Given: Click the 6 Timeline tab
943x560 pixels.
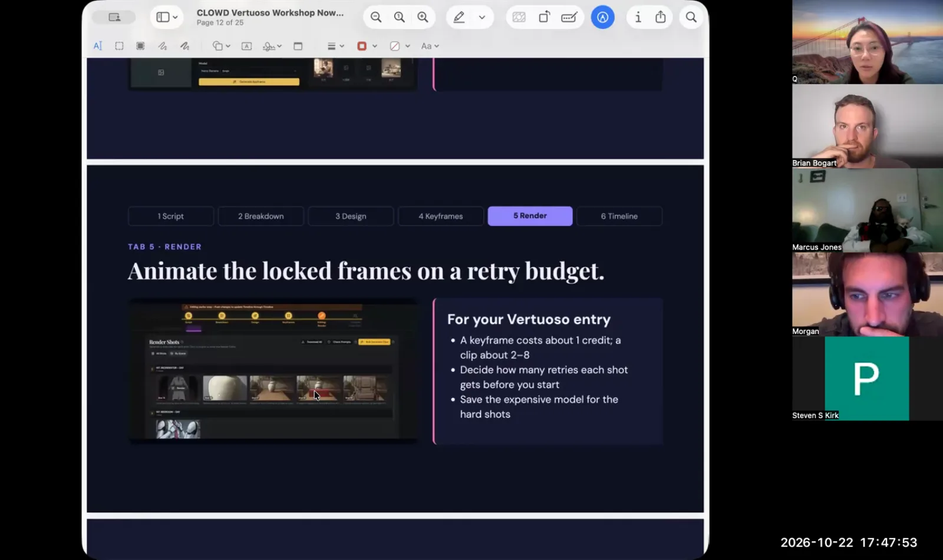Looking at the screenshot, I should [619, 216].
